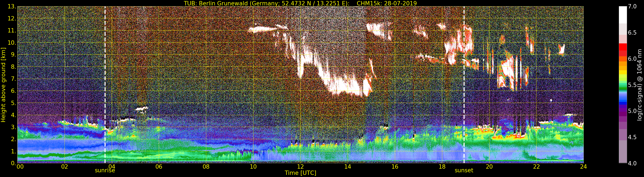Click the colorbar tick label '7.0'
The image size is (644, 177).
(x=632, y=6)
